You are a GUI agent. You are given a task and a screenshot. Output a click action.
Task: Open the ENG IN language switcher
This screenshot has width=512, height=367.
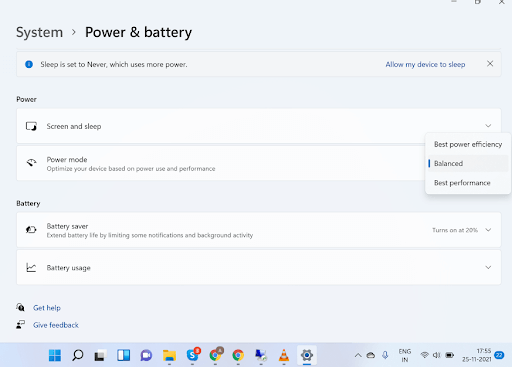[405, 355]
